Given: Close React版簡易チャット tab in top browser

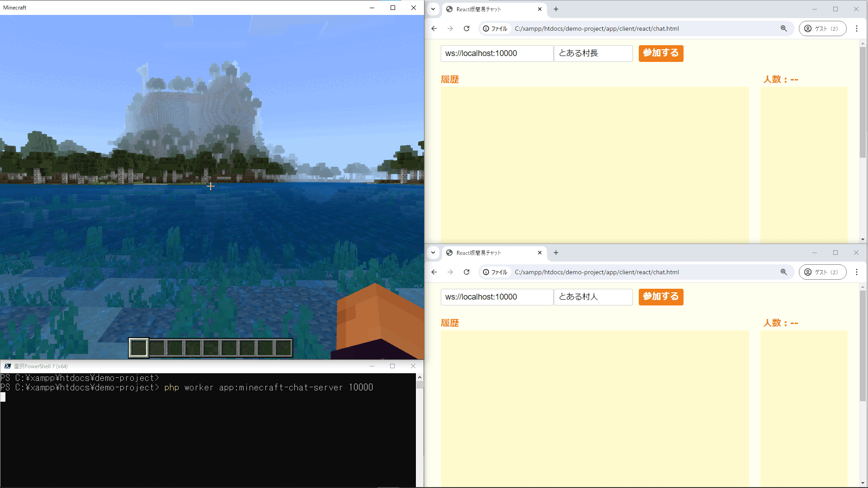Looking at the screenshot, I should (539, 9).
